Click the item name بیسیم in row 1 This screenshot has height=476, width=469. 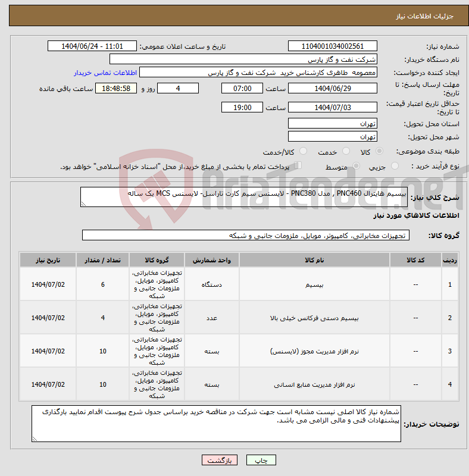pyautogui.click(x=314, y=285)
